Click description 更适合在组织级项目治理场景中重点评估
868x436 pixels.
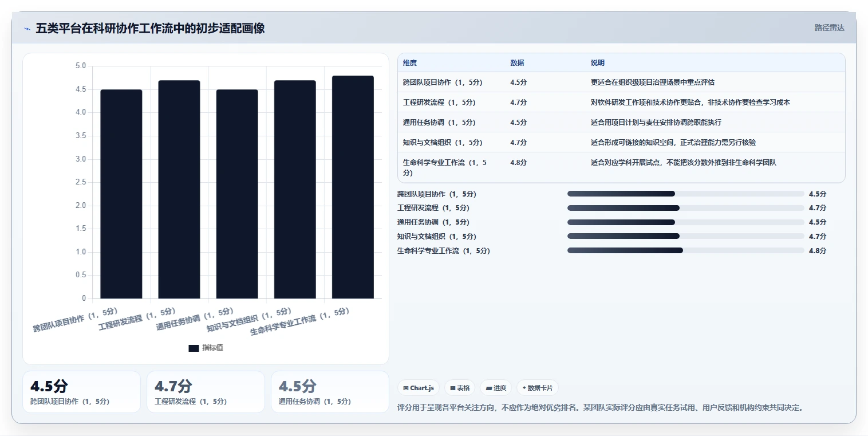click(x=653, y=83)
